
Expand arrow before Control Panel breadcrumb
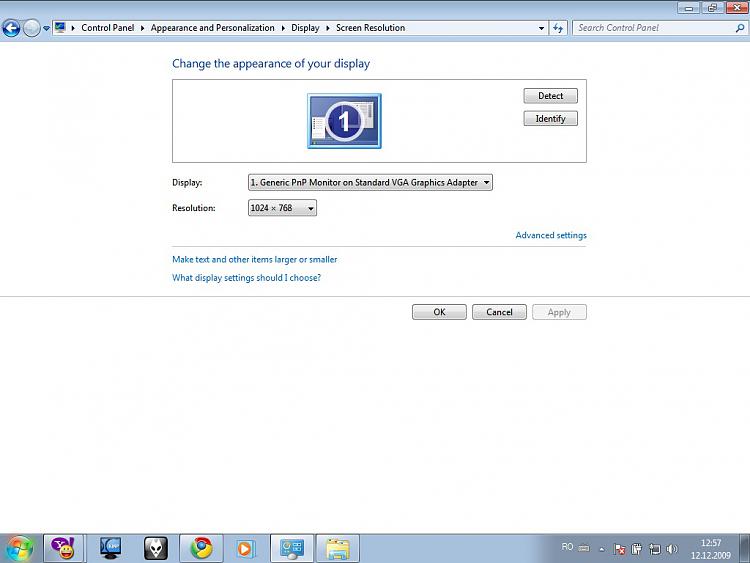(x=73, y=28)
